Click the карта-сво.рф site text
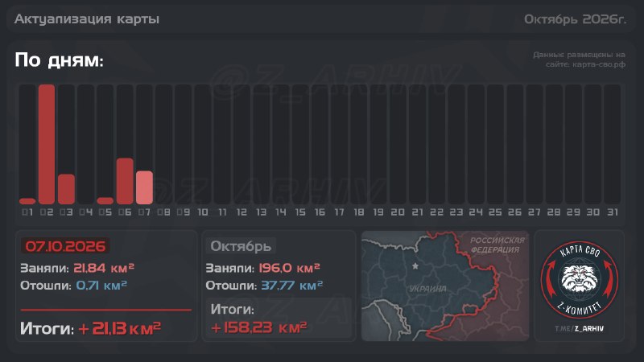The width and height of the screenshot is (644, 362). (x=599, y=64)
